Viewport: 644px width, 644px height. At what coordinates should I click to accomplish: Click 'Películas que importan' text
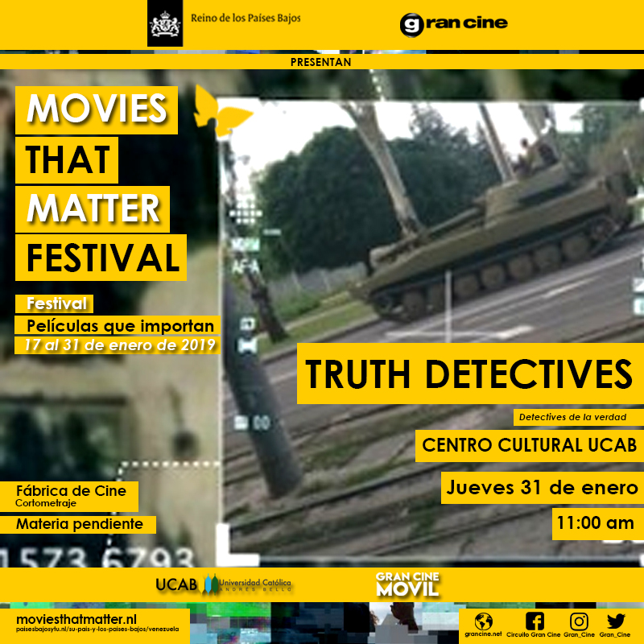pyautogui.click(x=120, y=326)
